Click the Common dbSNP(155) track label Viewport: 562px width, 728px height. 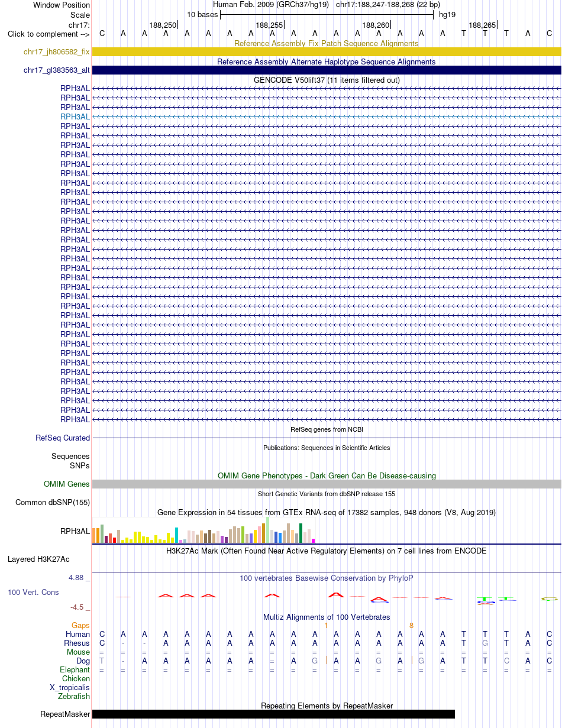tap(53, 503)
